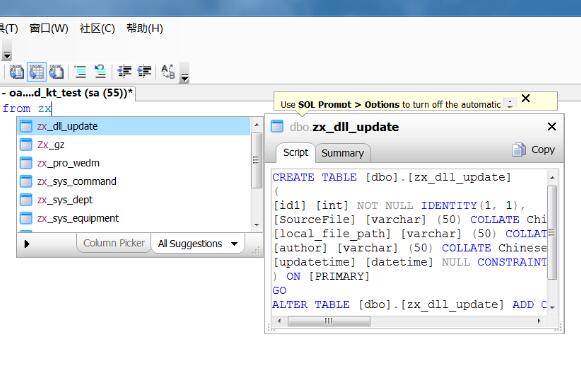Click the stepper arrows in the yellow hint
The width and height of the screenshot is (581, 365).
click(510, 103)
